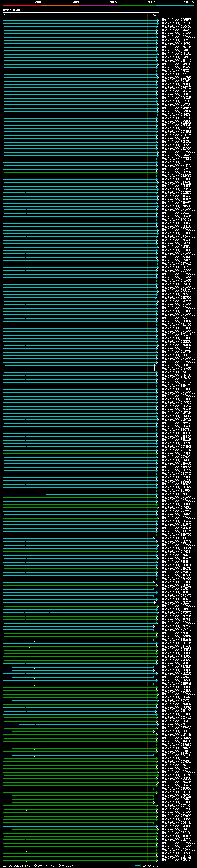Click the UniRef100_C0HER4 label
The height and width of the screenshot is (868, 197).
click(x=177, y=115)
